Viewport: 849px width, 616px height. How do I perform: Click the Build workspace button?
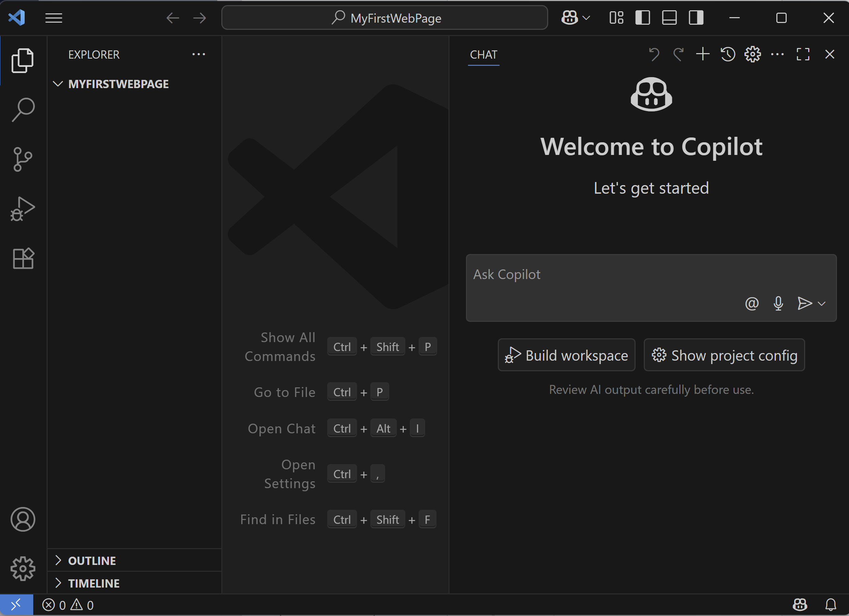tap(566, 355)
